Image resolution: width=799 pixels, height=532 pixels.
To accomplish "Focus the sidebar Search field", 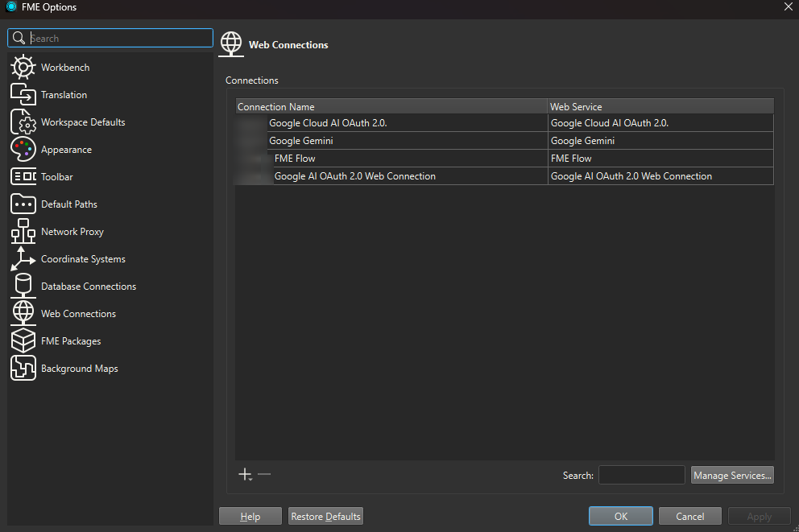I will pyautogui.click(x=110, y=38).
